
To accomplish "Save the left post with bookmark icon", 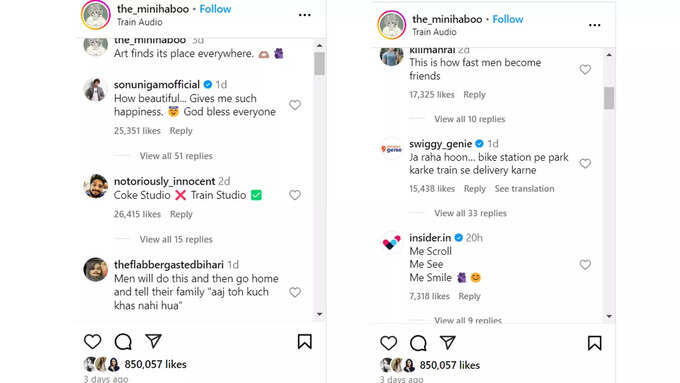I will pos(304,341).
